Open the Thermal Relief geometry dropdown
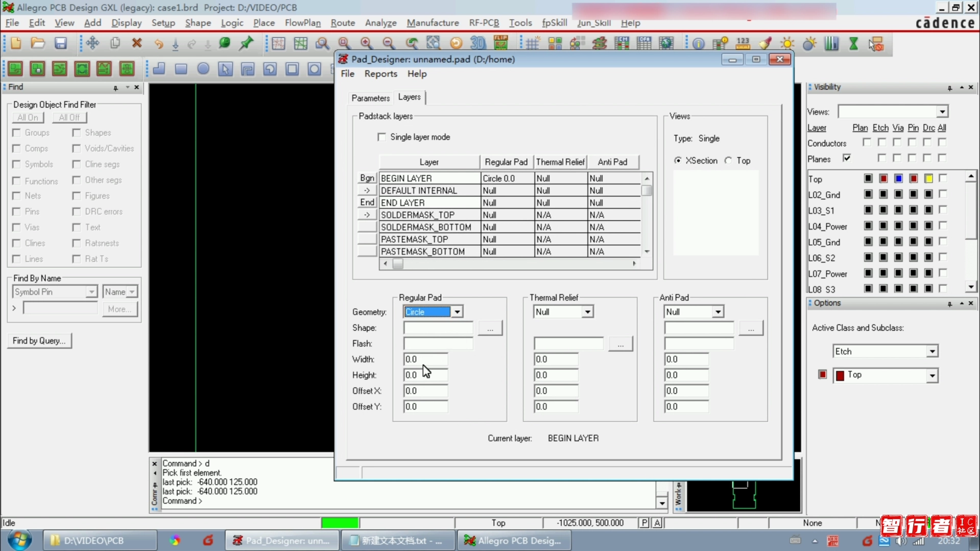The width and height of the screenshot is (980, 551). tap(587, 312)
